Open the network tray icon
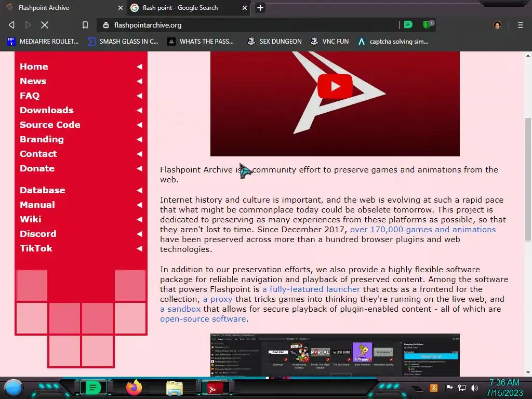Screen dimensions: 532x399 point(462,388)
